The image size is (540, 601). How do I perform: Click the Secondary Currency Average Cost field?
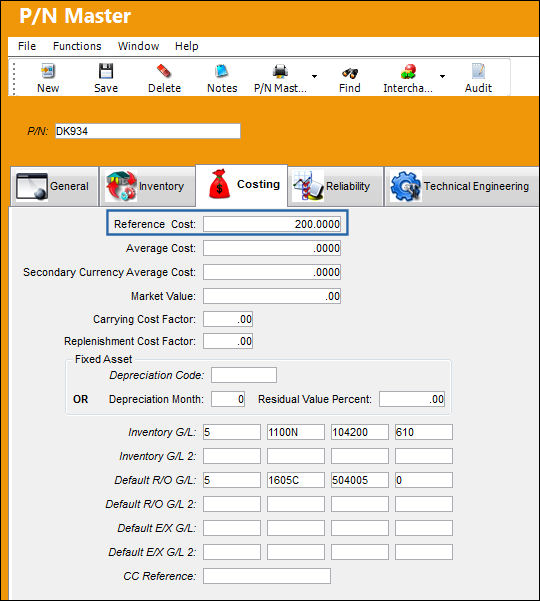(272, 272)
